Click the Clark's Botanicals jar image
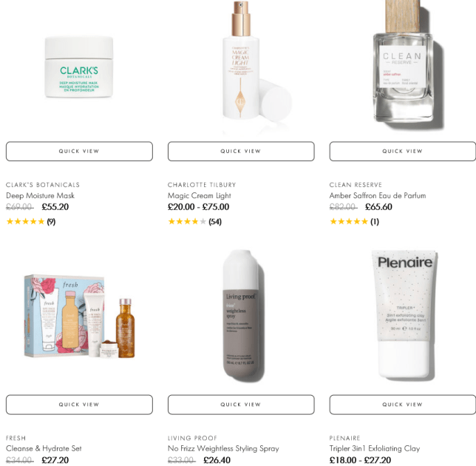 click(79, 67)
